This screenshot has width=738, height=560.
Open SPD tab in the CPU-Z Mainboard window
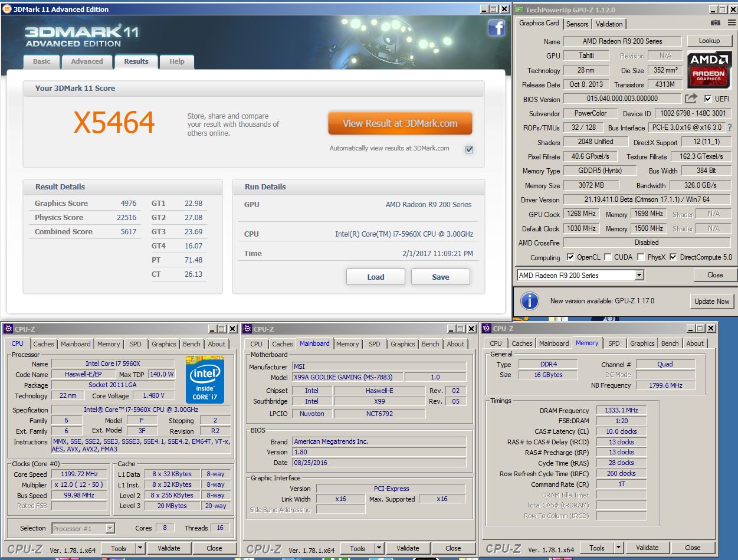coord(375,344)
